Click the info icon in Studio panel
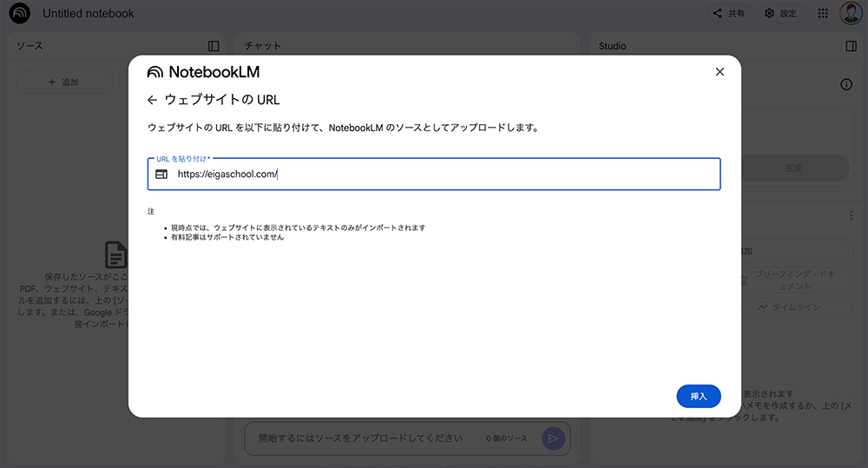Viewport: 868px width, 468px height. (846, 84)
